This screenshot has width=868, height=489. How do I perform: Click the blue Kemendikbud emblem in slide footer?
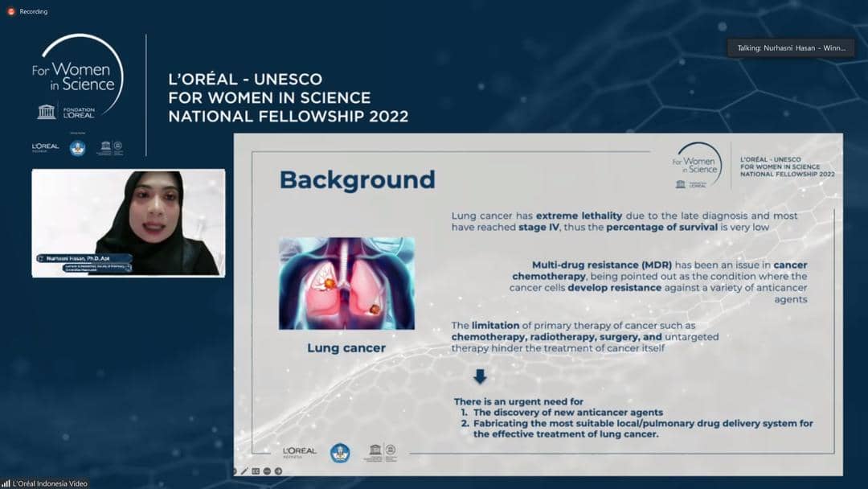340,453
